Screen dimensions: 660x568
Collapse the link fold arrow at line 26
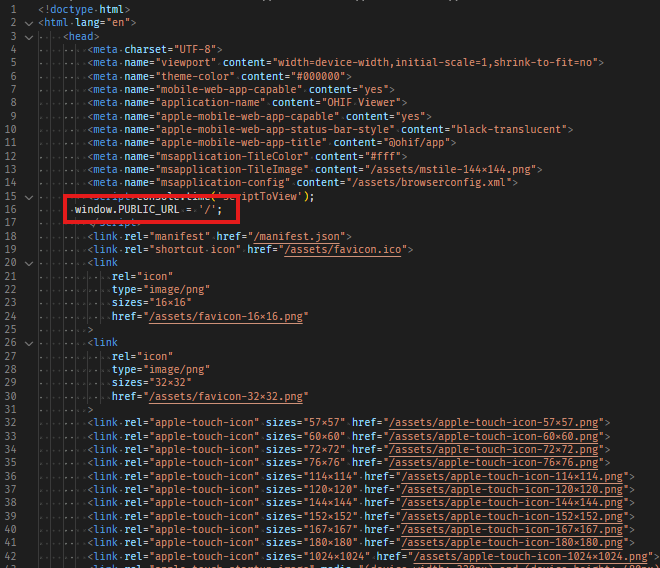click(29, 344)
